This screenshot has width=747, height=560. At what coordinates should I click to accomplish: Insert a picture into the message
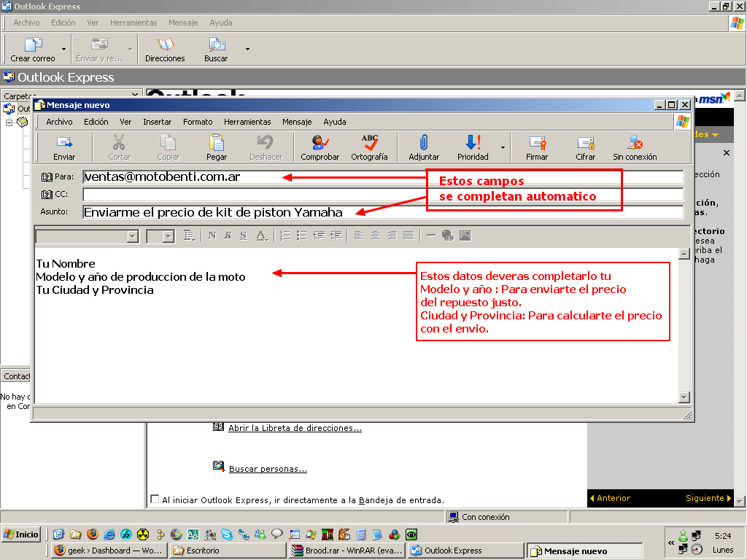coord(465,236)
